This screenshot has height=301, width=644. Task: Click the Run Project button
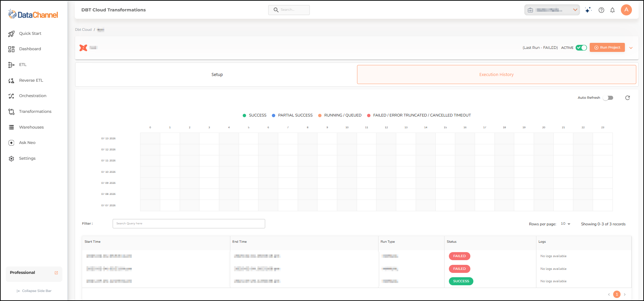(607, 48)
